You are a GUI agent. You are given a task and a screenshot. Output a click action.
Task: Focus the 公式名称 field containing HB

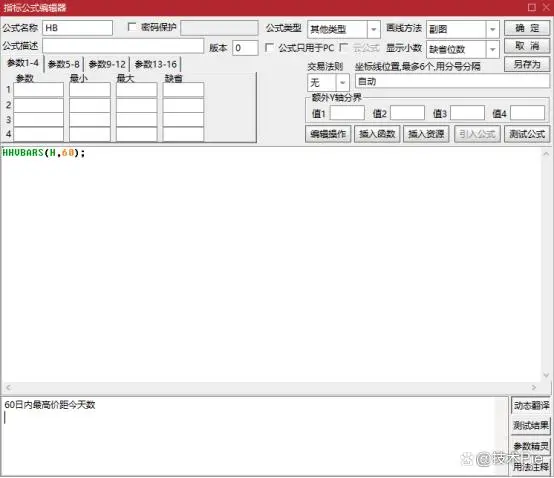[77, 28]
